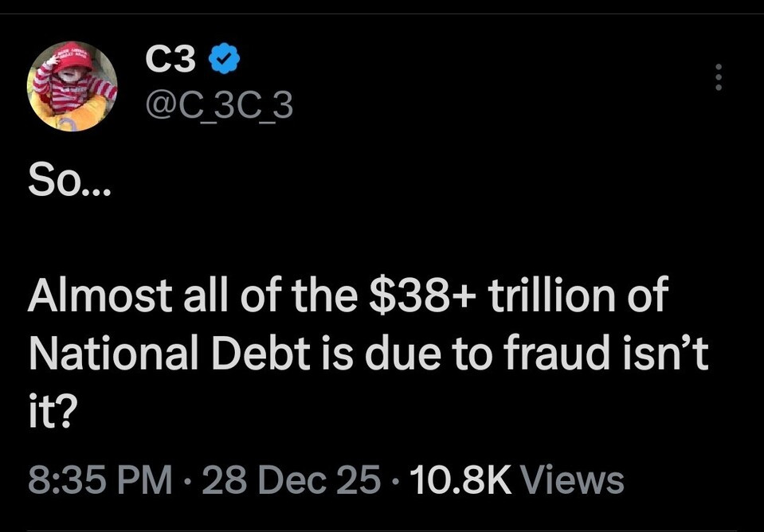Click the words "National Debt"
This screenshot has height=532, width=764.
point(169,354)
